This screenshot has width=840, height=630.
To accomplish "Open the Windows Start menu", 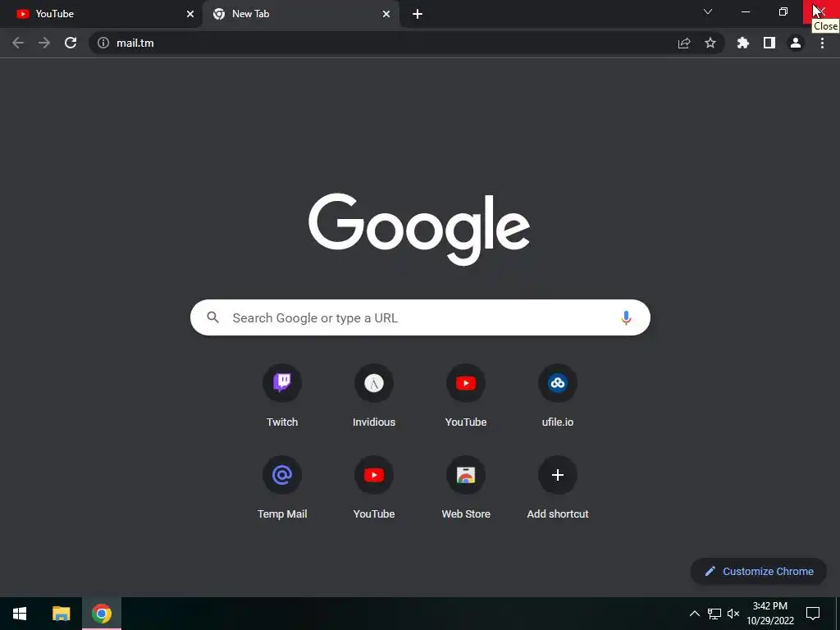I will coord(20,614).
